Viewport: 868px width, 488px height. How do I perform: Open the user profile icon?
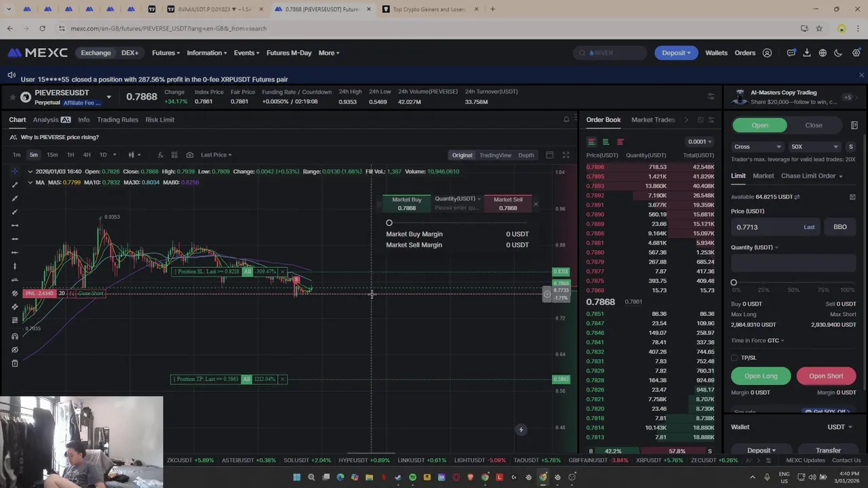767,53
